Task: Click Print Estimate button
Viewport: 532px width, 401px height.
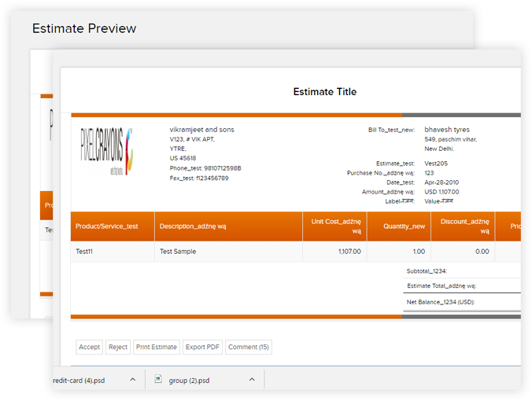Action: point(157,347)
